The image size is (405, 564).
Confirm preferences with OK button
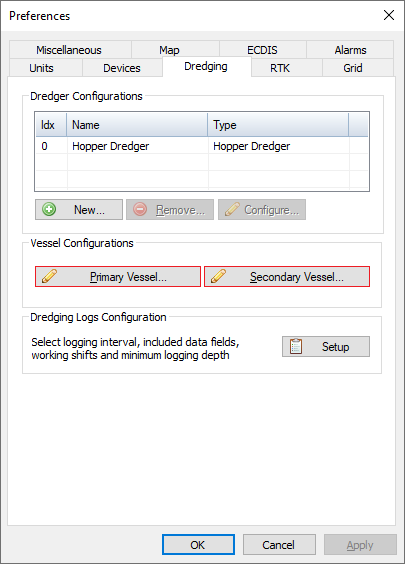point(198,545)
